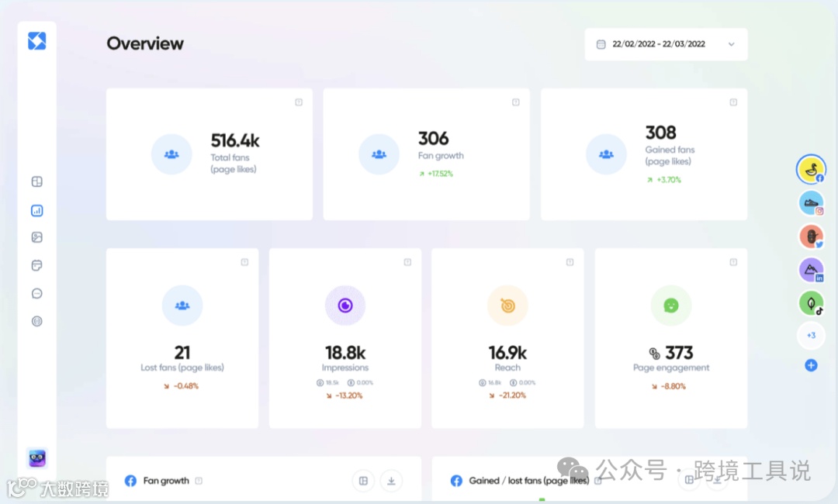This screenshot has width=838, height=504.
Task: Click the 516.4k total fans value
Action: 234,140
